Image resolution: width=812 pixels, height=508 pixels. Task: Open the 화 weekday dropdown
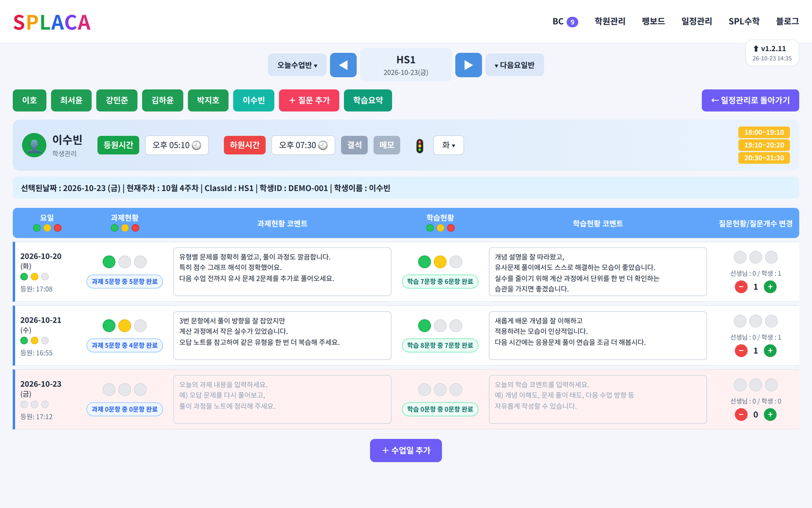click(449, 145)
